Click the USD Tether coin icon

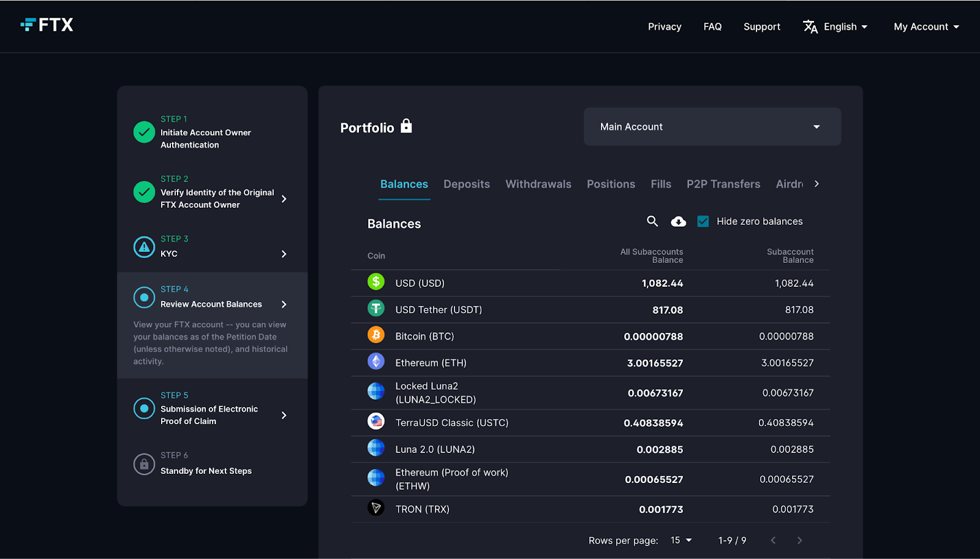point(375,308)
